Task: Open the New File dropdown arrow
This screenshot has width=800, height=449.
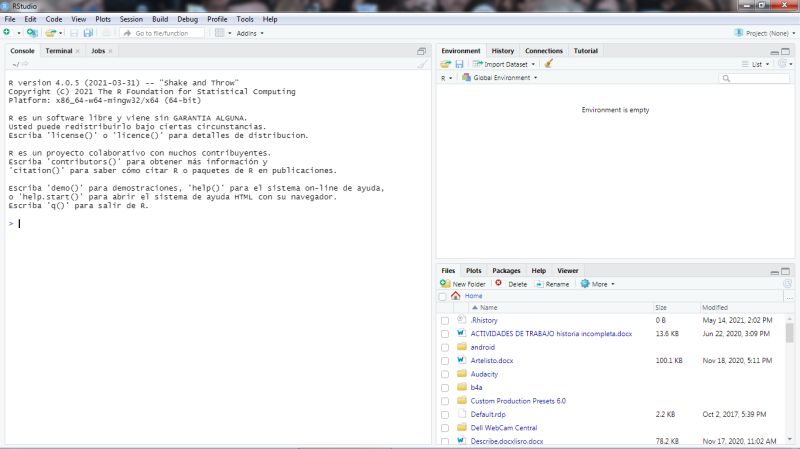Action: (19, 33)
